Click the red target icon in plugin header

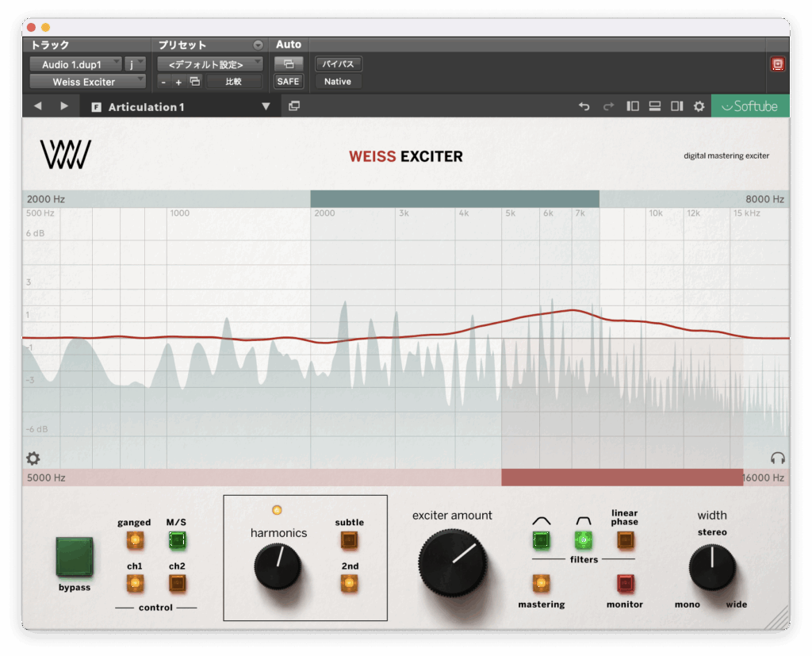[778, 64]
